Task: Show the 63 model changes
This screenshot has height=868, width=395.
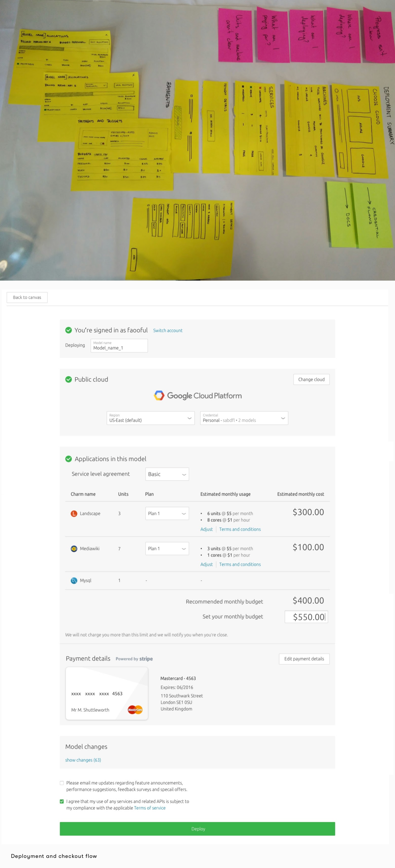Action: coord(83,760)
